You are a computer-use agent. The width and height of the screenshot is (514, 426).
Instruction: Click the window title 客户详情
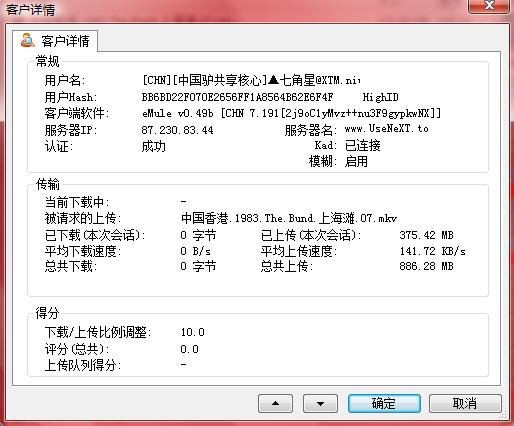30,9
